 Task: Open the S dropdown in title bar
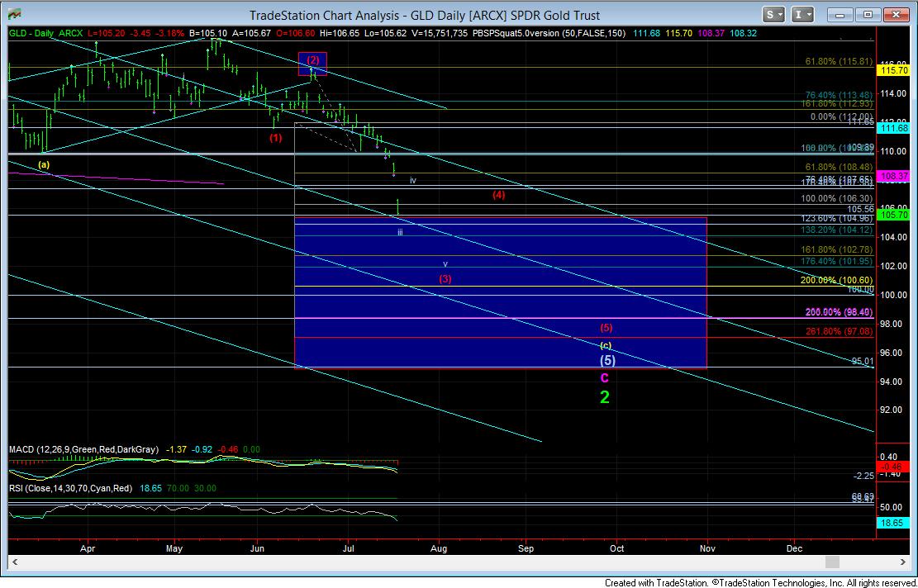774,15
